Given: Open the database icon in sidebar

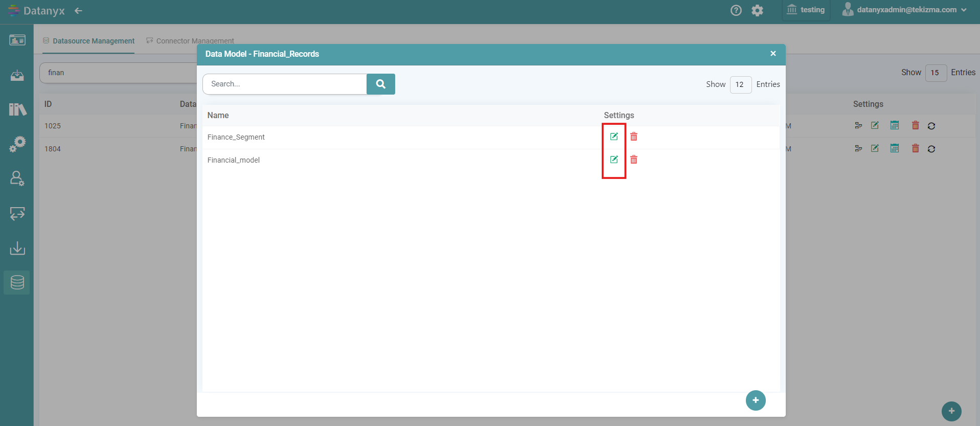Looking at the screenshot, I should click(17, 282).
